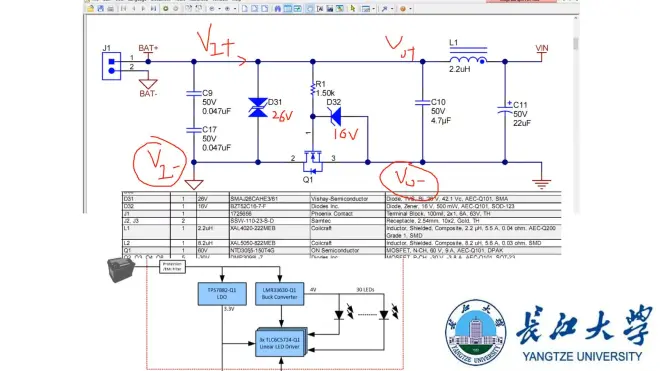
Task: Click the green go-back navigation icon
Action: pyautogui.click(x=166, y=8)
